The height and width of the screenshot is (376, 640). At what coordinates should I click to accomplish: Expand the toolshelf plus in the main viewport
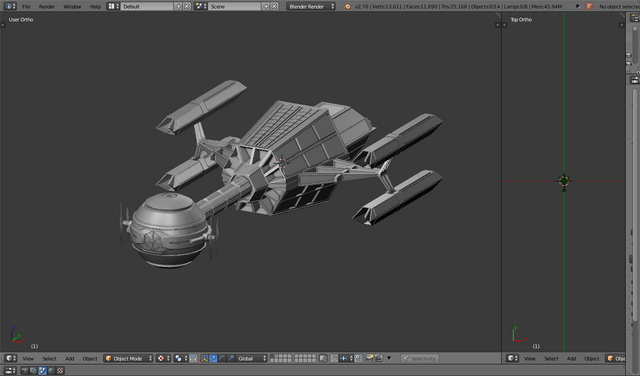(3, 25)
